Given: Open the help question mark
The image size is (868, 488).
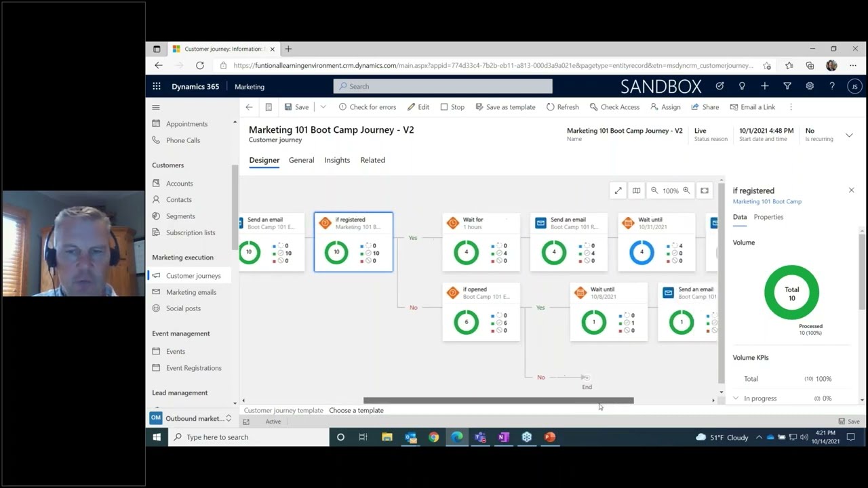Looking at the screenshot, I should [832, 86].
